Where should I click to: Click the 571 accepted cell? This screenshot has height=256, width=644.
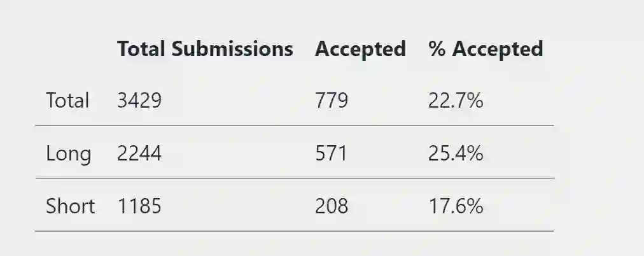[x=331, y=153]
